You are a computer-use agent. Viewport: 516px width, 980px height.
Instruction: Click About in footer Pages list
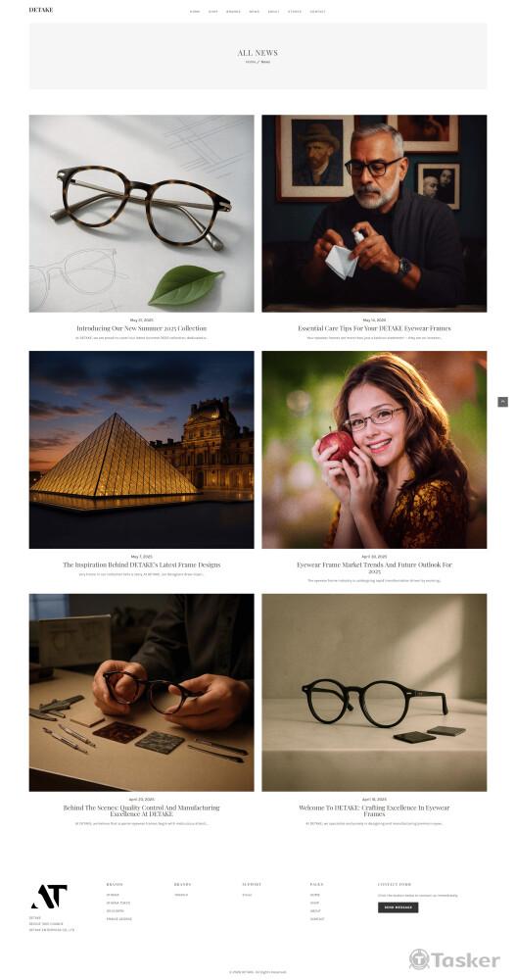coord(315,911)
